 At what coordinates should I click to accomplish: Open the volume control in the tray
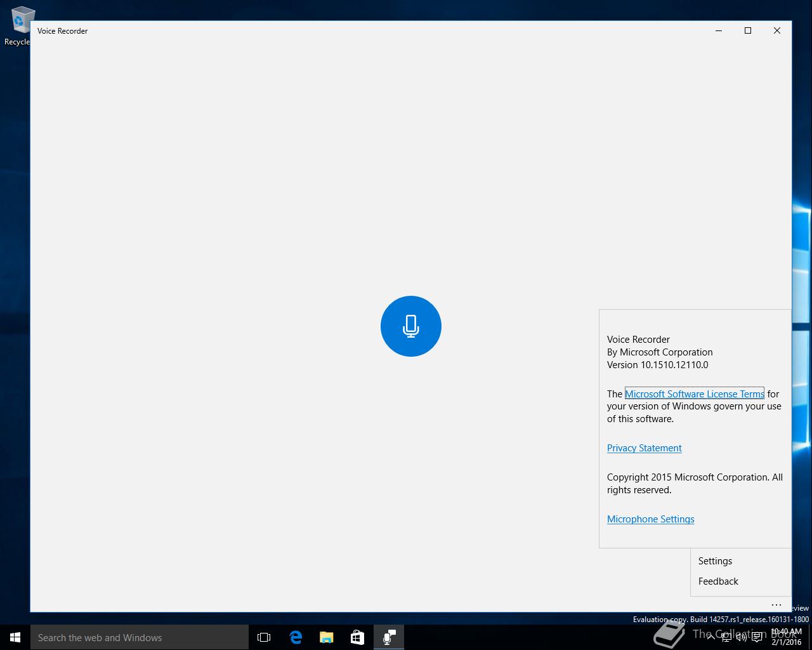pyautogui.click(x=742, y=637)
